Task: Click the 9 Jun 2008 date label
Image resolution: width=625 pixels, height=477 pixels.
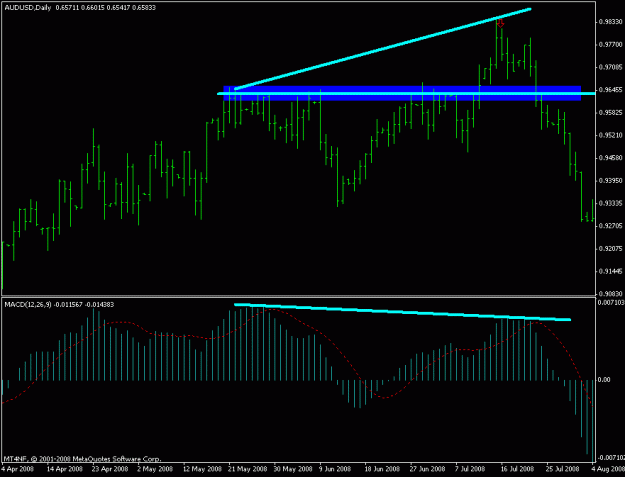Action: click(x=337, y=469)
